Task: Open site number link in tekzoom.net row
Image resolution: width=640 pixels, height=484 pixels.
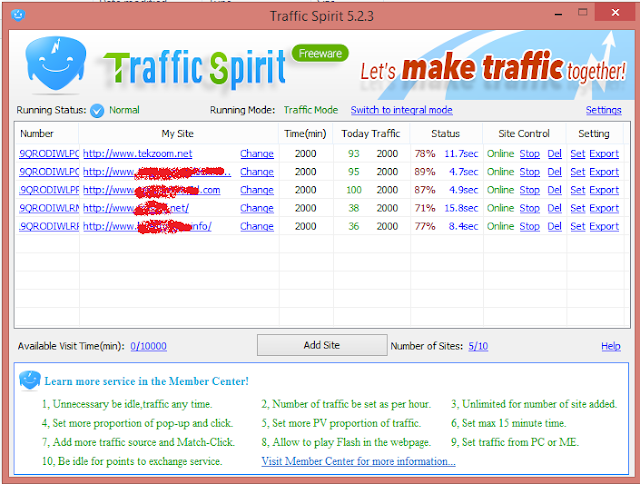Action: (49, 153)
